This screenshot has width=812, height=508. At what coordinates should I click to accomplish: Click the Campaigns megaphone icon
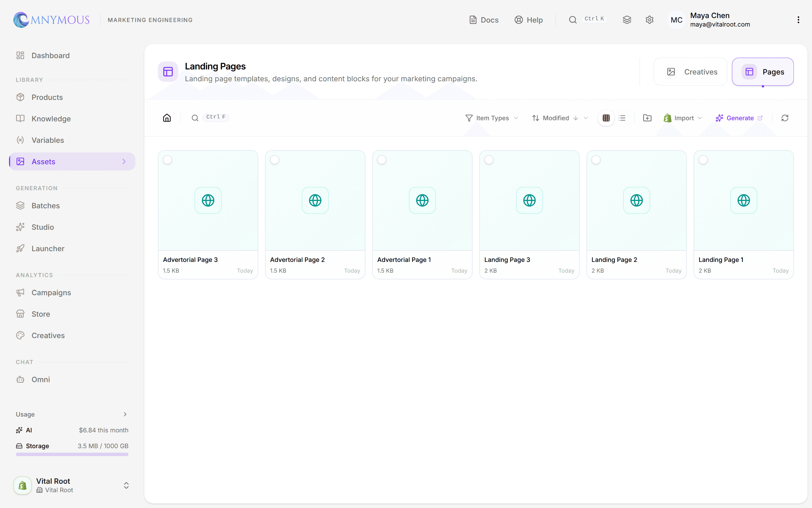point(21,293)
